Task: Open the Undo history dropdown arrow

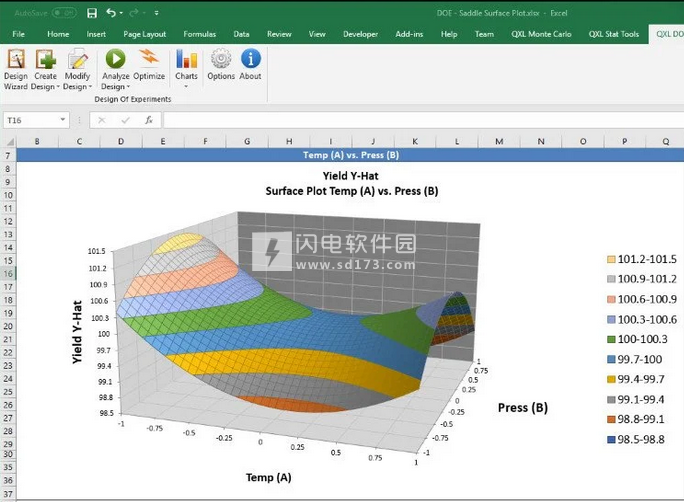Action: pyautogui.click(x=122, y=13)
